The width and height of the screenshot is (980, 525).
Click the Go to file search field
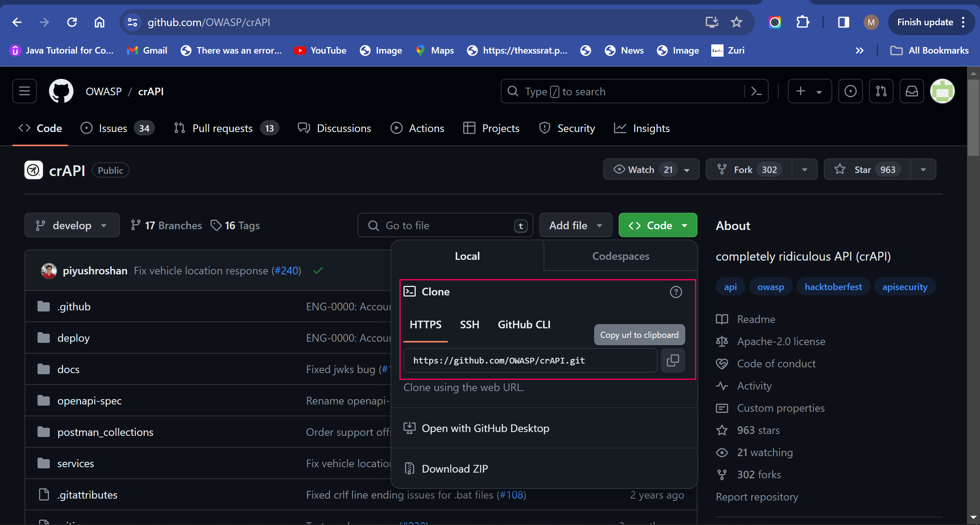tap(445, 225)
